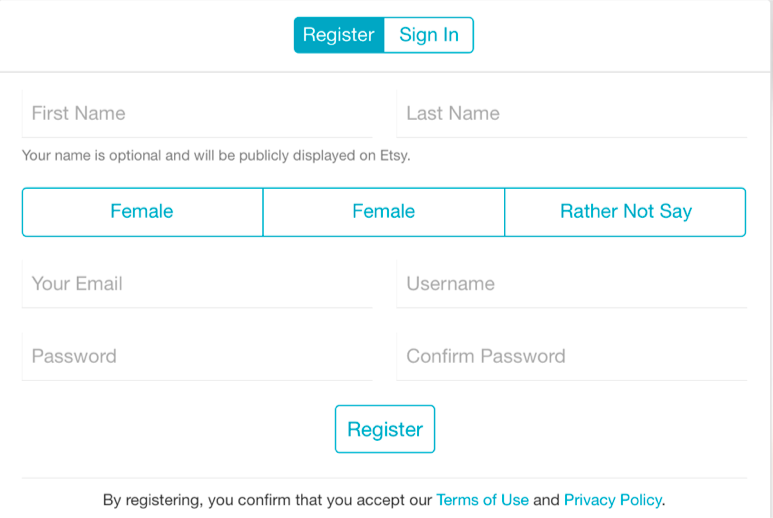
Task: Select the Register tab at top
Action: pos(339,35)
